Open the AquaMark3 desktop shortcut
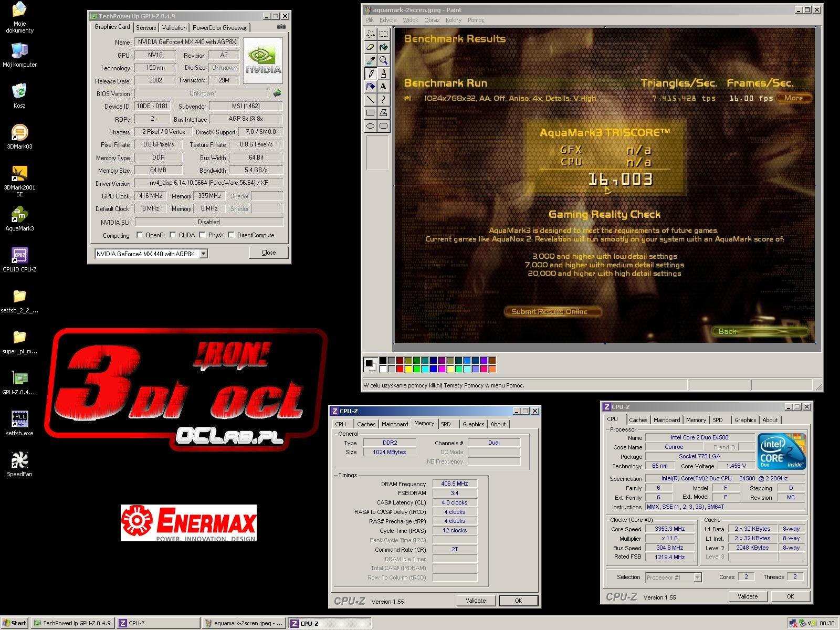Screen dimensions: 840x630 tap(19, 219)
